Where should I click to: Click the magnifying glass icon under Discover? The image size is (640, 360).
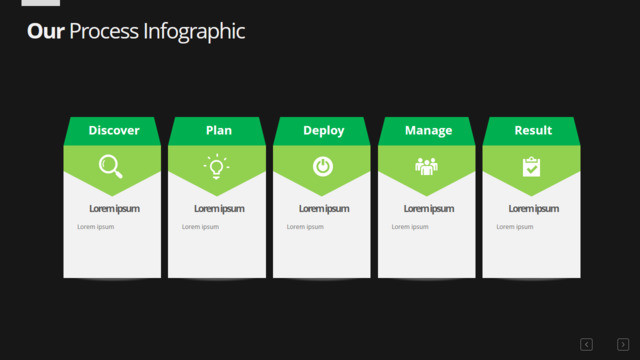[111, 167]
